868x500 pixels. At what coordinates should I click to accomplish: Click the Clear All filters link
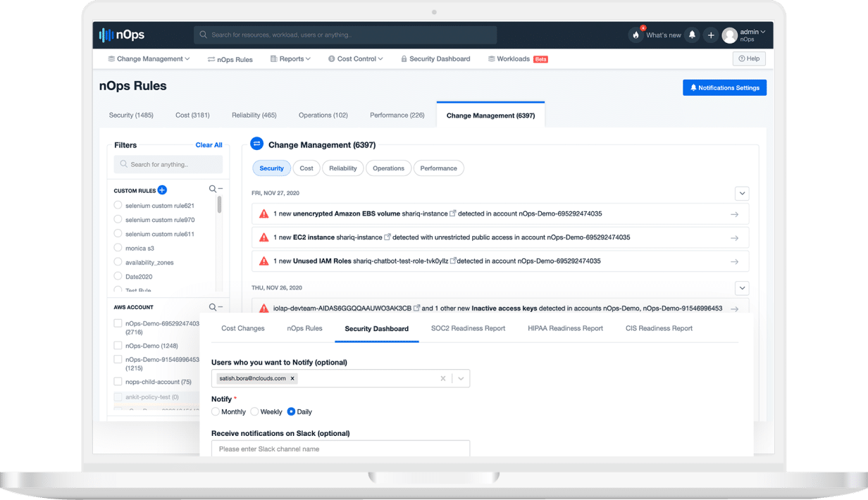pos(209,145)
